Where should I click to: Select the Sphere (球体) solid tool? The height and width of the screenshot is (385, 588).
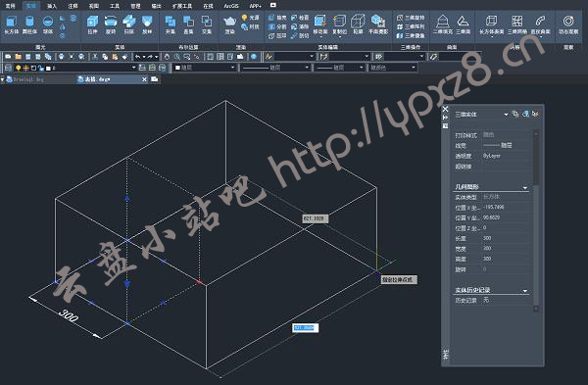48,24
